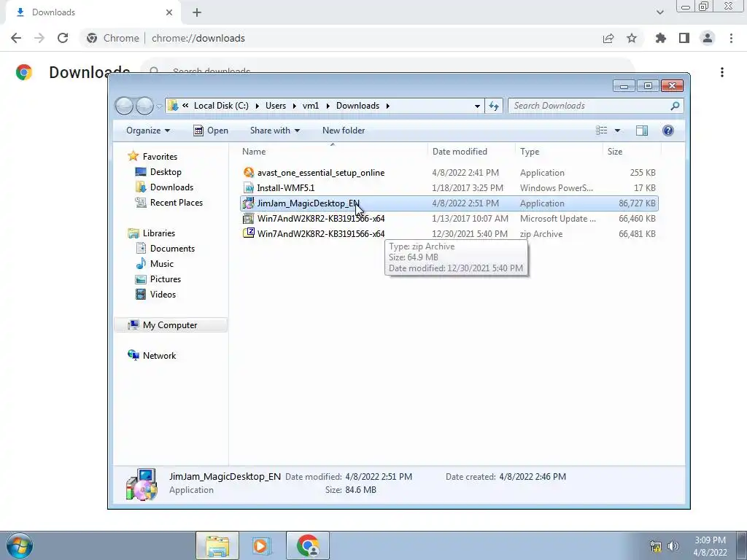This screenshot has width=747, height=560.
Task: Select the Install-WMF5.1 file
Action: (x=449, y=187)
